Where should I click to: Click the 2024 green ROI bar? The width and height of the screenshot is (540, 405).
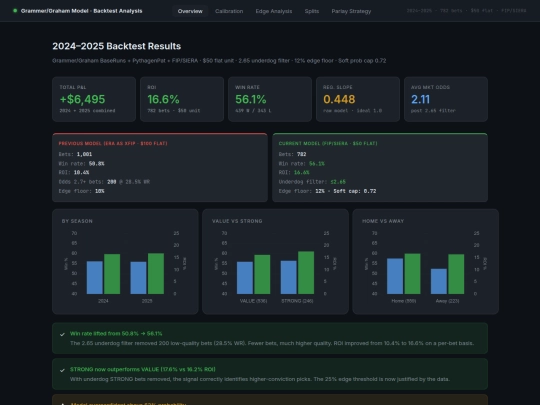112,274
